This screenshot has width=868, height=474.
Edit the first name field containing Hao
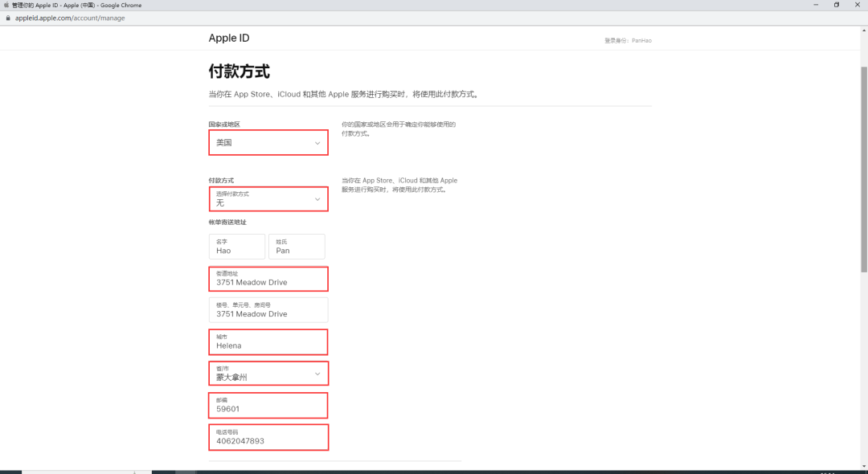237,247
